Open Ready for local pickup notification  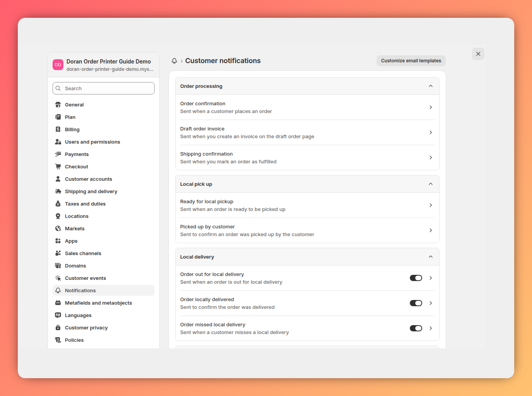(x=307, y=205)
